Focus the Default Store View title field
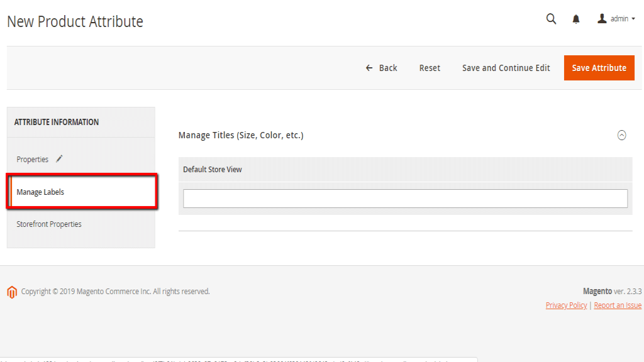The height and width of the screenshot is (362, 644). tap(405, 199)
